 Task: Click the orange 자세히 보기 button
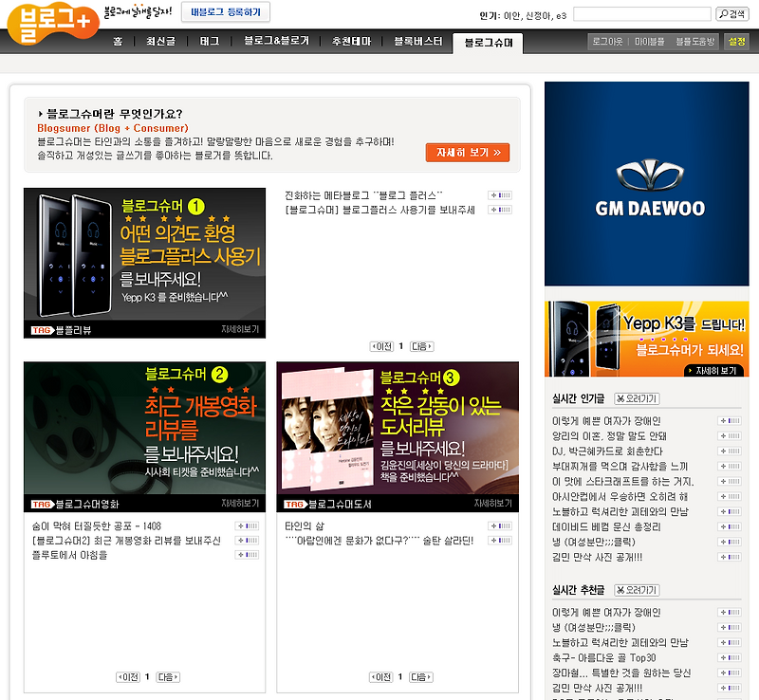[468, 153]
